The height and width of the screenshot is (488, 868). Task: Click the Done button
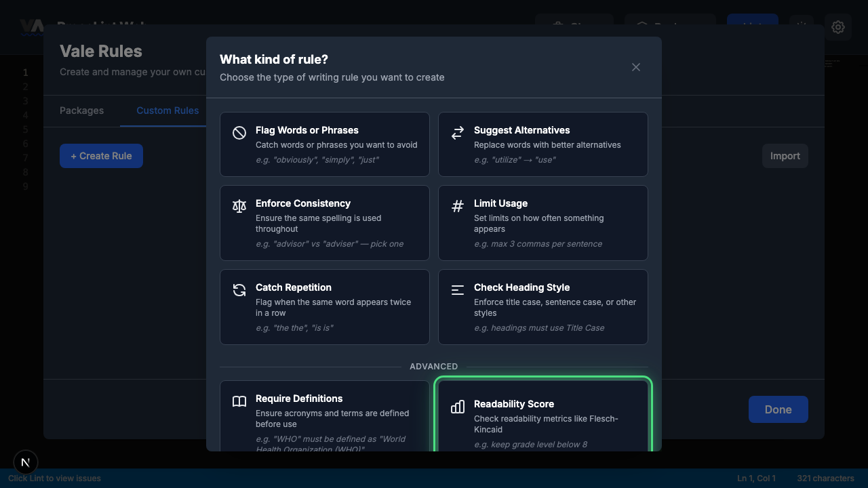pyautogui.click(x=778, y=409)
